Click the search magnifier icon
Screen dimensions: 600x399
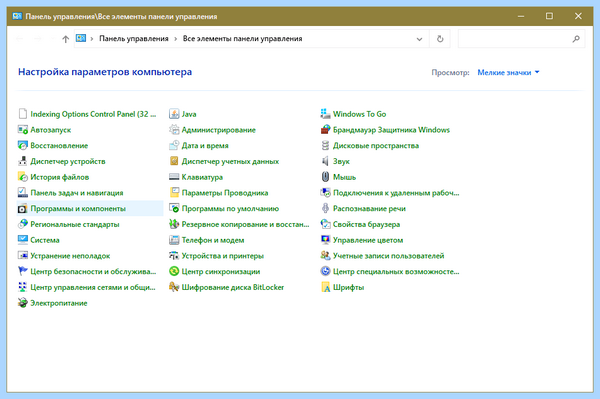576,39
